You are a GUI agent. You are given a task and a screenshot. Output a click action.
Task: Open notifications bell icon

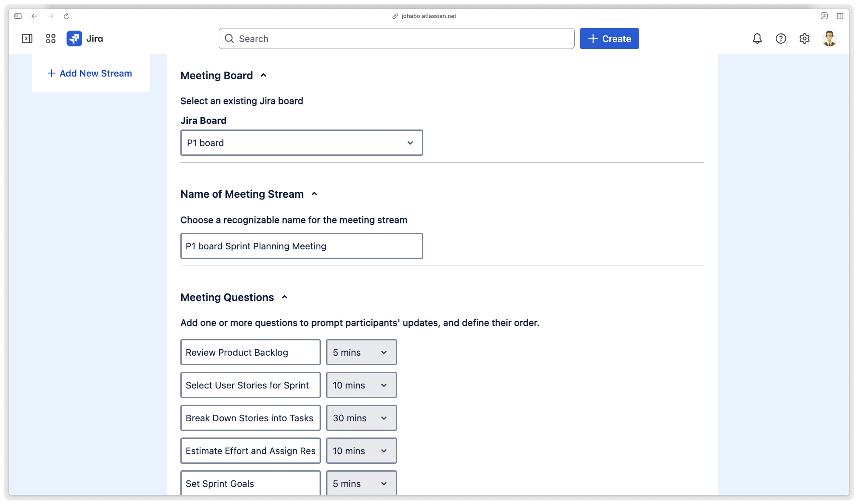(x=757, y=38)
